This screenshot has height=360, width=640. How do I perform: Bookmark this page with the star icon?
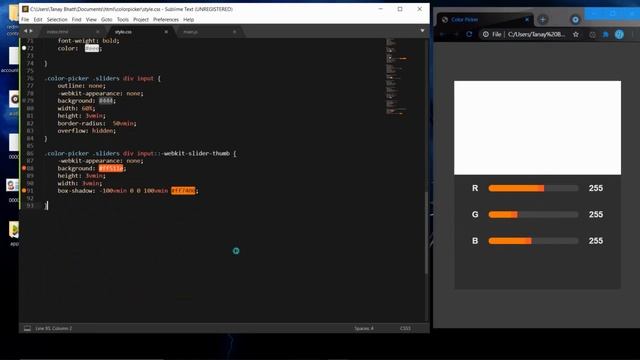[576, 34]
